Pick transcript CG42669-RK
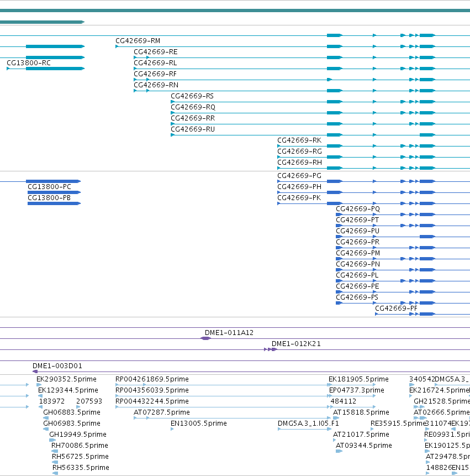This screenshot has height=476, width=470. 299,140
